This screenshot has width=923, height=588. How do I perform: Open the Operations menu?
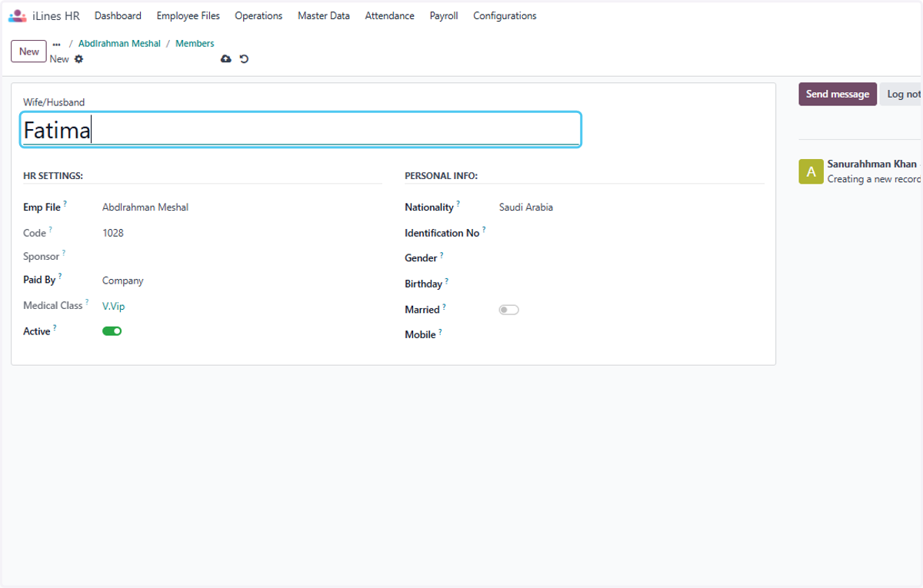(258, 15)
